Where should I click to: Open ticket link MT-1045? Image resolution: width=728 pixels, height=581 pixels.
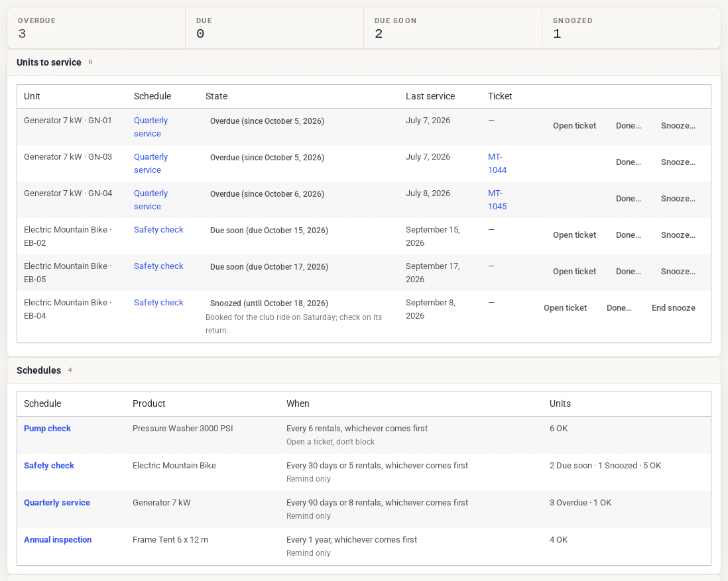pos(497,199)
